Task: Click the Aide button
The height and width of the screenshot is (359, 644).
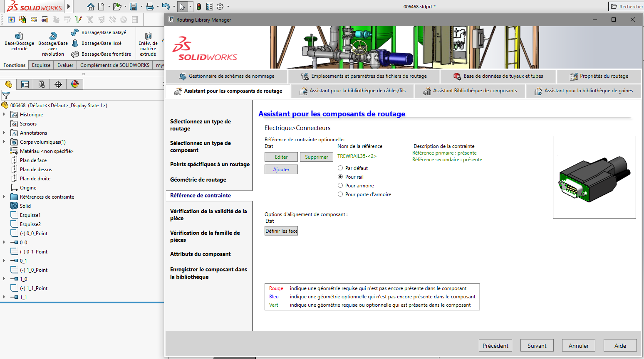Action: click(x=620, y=345)
